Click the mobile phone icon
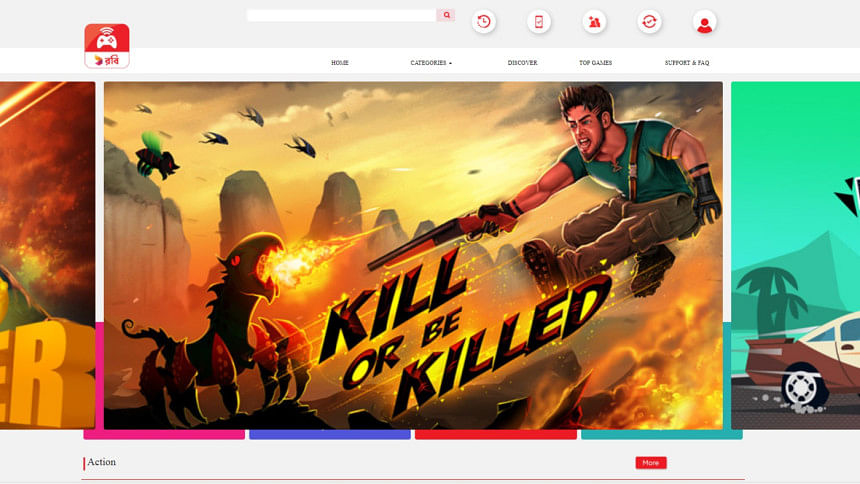Screen dimensions: 860x484 (539, 22)
